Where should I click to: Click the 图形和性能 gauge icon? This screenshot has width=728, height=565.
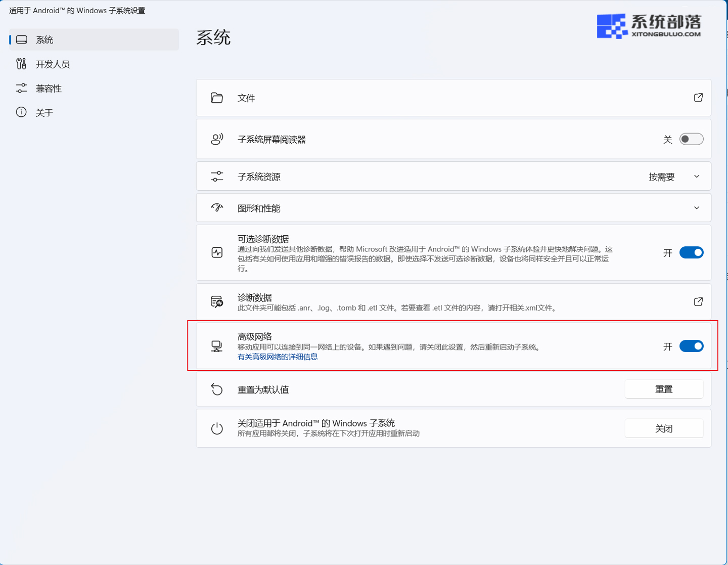217,208
